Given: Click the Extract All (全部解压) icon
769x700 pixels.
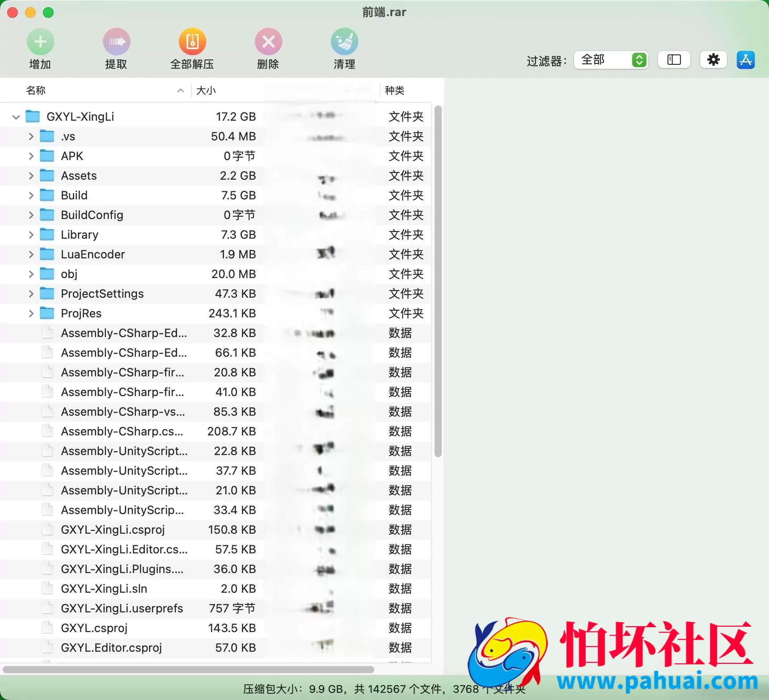Looking at the screenshot, I should tap(192, 42).
